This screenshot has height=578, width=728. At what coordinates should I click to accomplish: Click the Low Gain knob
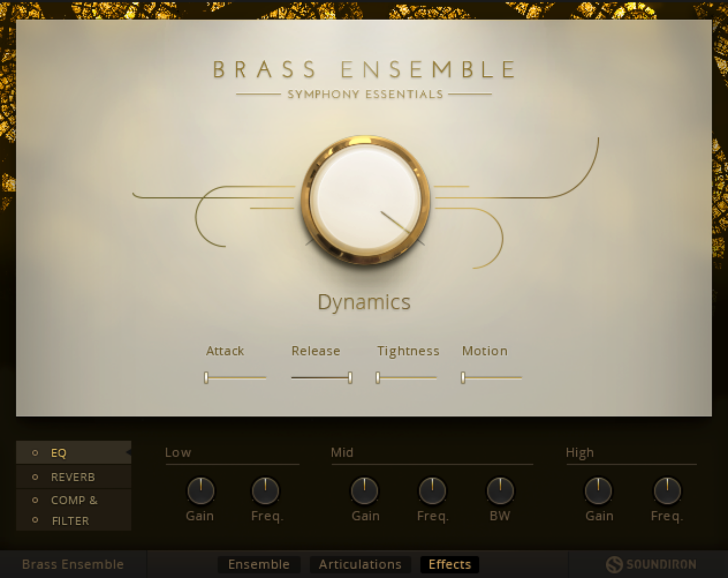(x=201, y=491)
